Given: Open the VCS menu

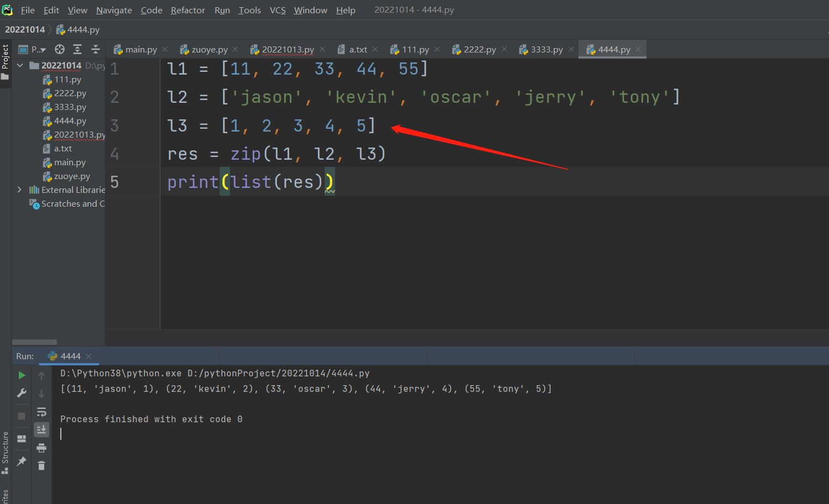Looking at the screenshot, I should coord(278,10).
